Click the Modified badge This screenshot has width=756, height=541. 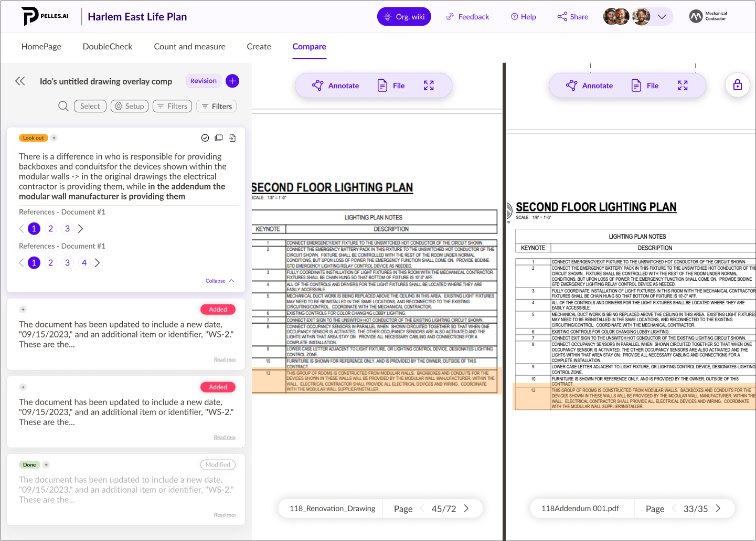coord(218,465)
